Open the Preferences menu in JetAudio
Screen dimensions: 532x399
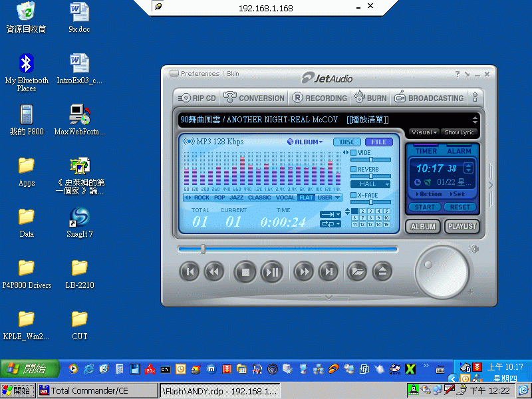point(200,74)
